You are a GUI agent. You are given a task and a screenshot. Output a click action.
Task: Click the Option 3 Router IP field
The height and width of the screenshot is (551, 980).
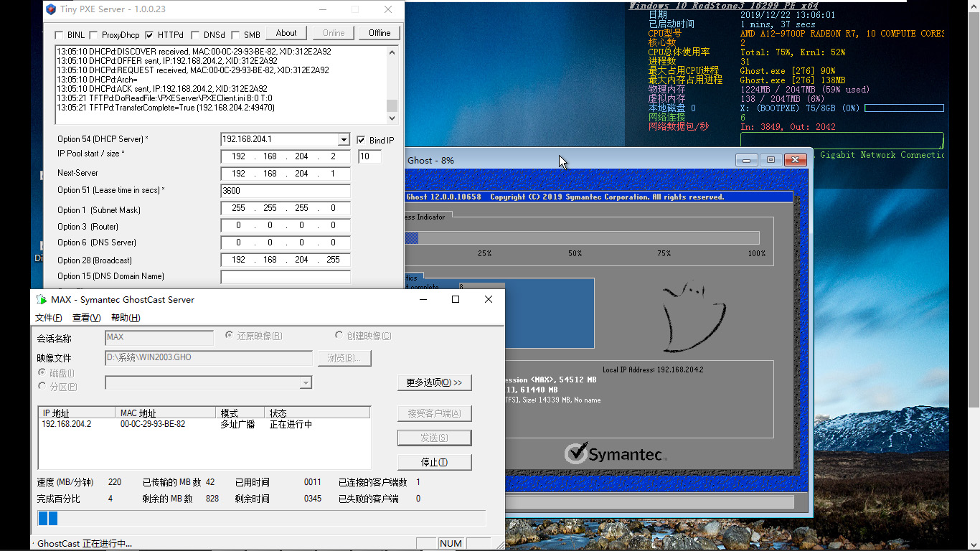286,225
